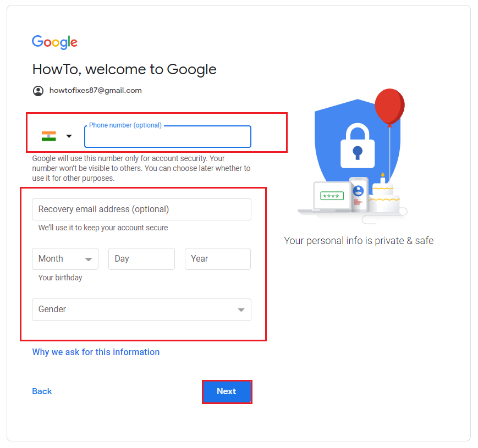Image resolution: width=478 pixels, height=448 pixels.
Task: Expand the Gender dropdown
Action: pos(141,309)
